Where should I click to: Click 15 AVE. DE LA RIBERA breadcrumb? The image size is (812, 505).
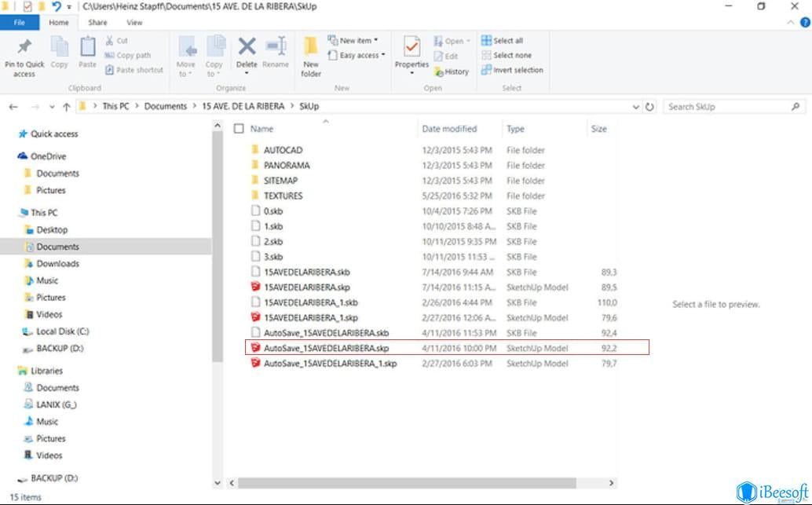click(x=243, y=106)
